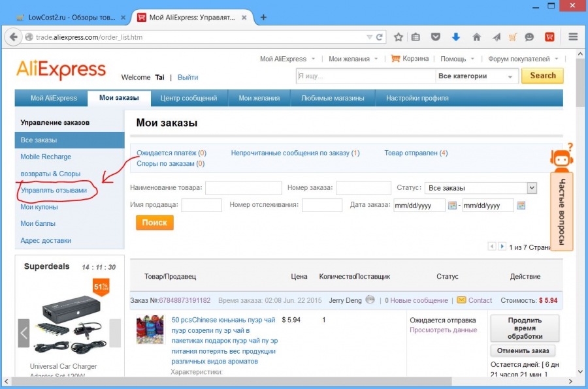
Task: Expand Форум покупателей dropdown
Action: [557, 59]
